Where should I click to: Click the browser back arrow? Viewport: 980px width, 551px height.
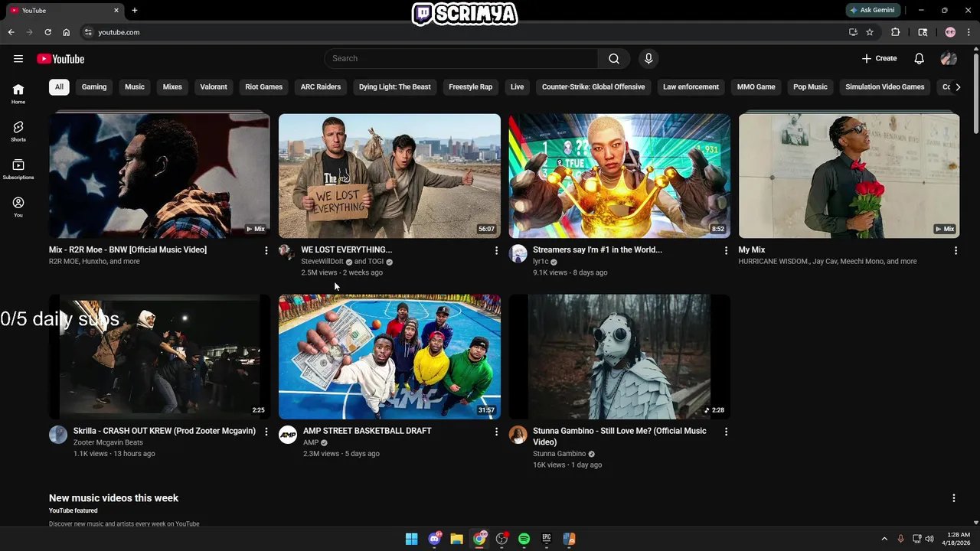click(11, 32)
